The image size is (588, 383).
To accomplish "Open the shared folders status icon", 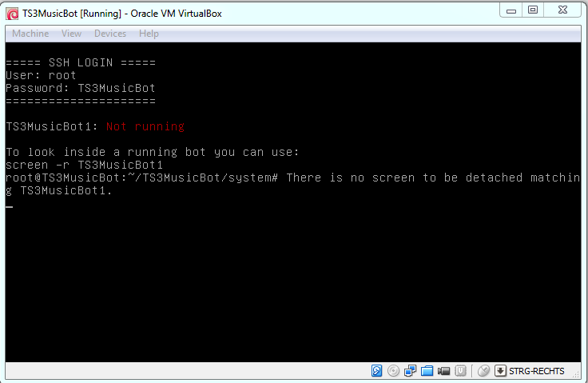I will [x=427, y=371].
